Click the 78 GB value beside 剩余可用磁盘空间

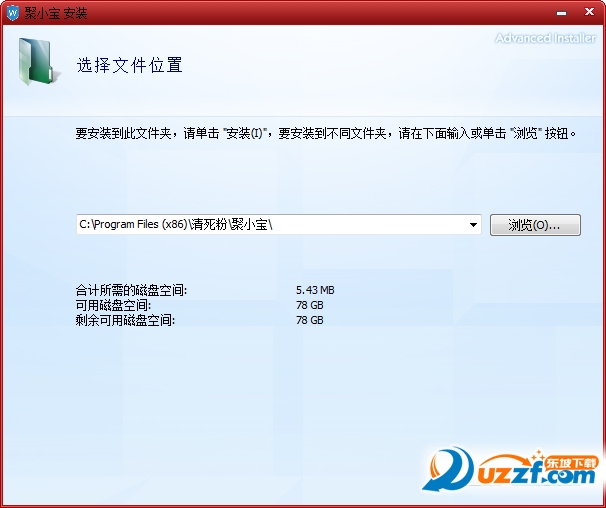(x=310, y=320)
